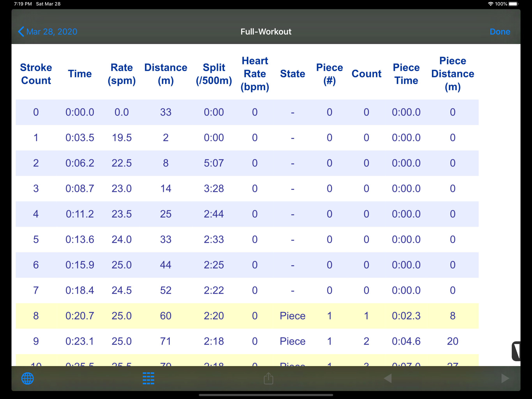Tap the Stroke Count column header
Screen dimensions: 532x399
[x=36, y=74]
